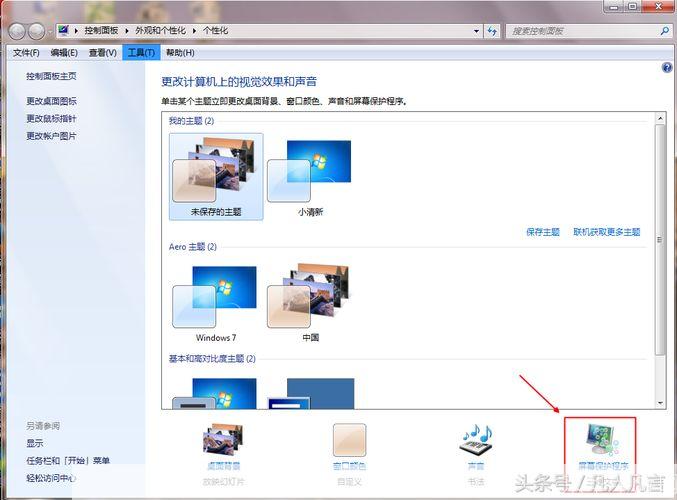Click the 基本和高对比度主题 (2) group heading
The width and height of the screenshot is (677, 500).
click(x=212, y=359)
